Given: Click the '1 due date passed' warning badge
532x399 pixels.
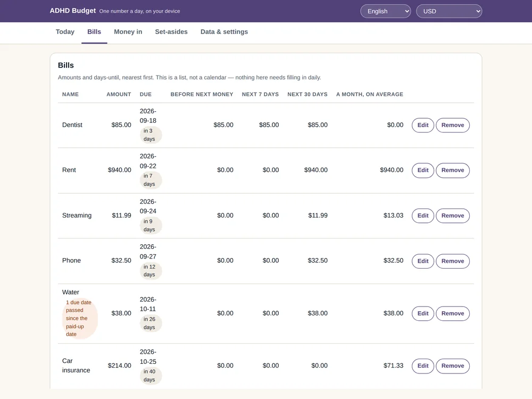Looking at the screenshot, I should (x=80, y=318).
